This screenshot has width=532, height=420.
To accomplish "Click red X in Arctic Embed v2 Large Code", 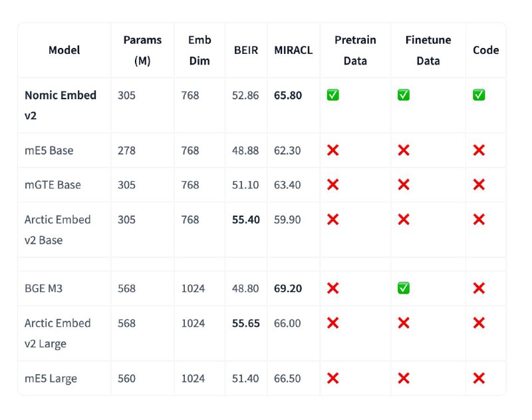I will [479, 323].
